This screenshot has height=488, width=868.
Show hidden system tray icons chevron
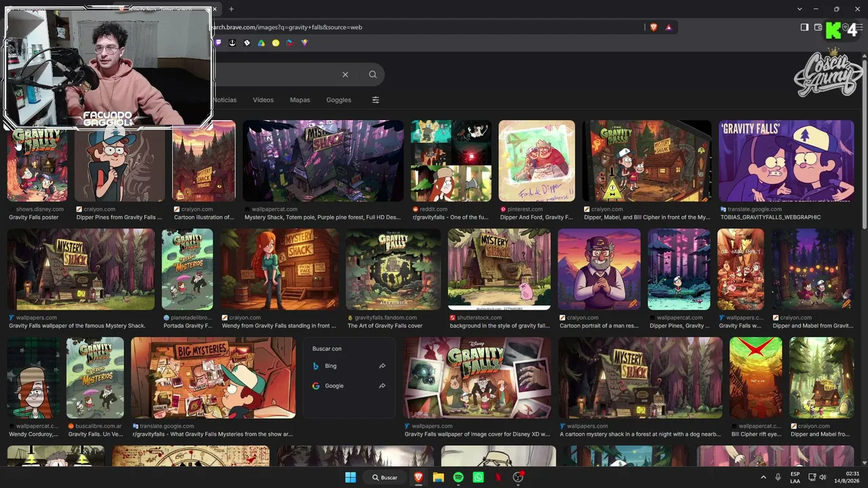click(x=763, y=477)
